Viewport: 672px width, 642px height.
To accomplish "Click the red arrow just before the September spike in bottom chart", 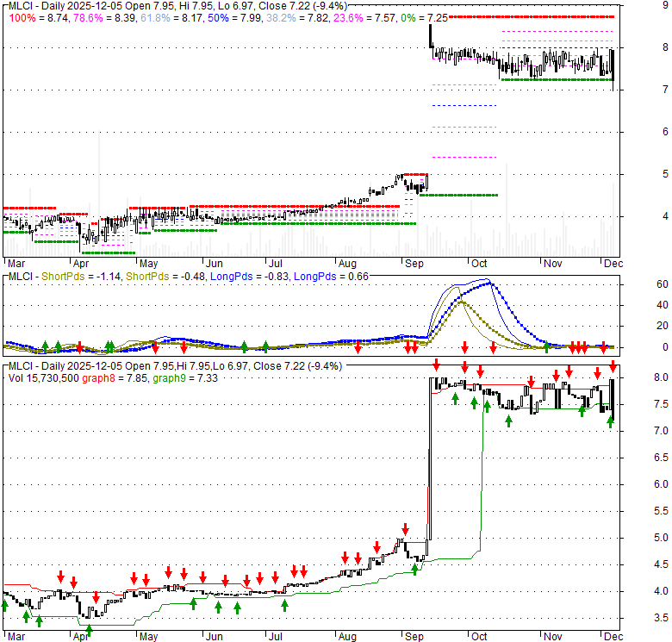I will (405, 527).
